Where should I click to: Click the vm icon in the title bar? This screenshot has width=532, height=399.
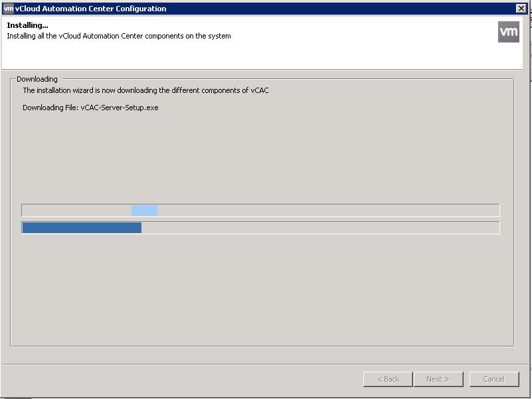[x=9, y=9]
